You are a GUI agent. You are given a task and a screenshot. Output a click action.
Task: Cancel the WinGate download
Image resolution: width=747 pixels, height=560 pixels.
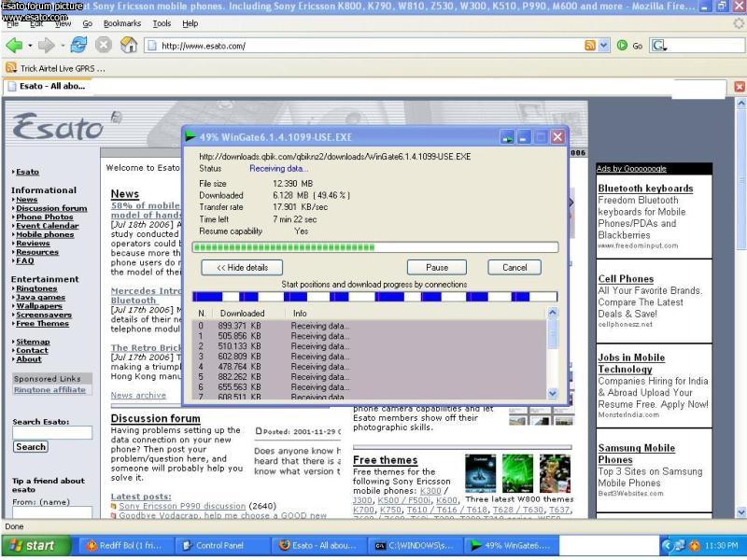(x=514, y=268)
